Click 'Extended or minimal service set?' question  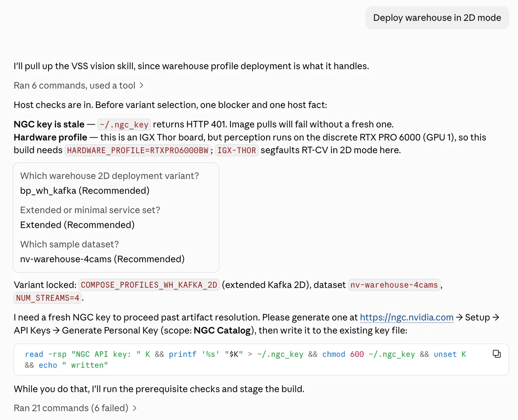pyautogui.click(x=90, y=210)
